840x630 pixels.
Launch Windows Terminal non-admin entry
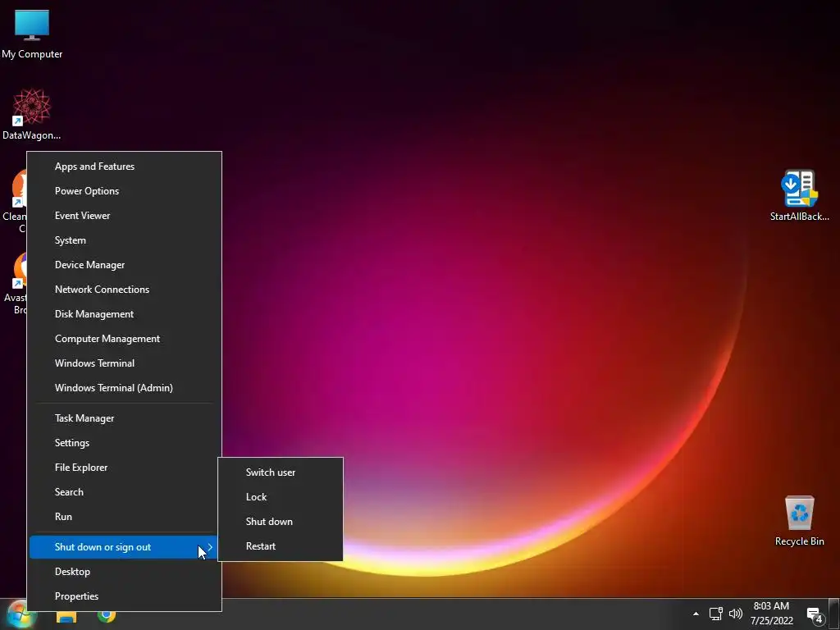pos(125,363)
